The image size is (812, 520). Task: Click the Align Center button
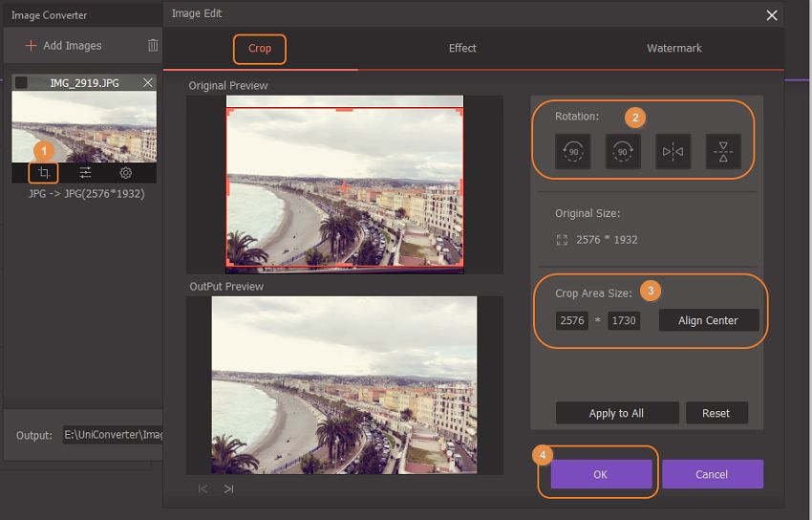point(708,320)
